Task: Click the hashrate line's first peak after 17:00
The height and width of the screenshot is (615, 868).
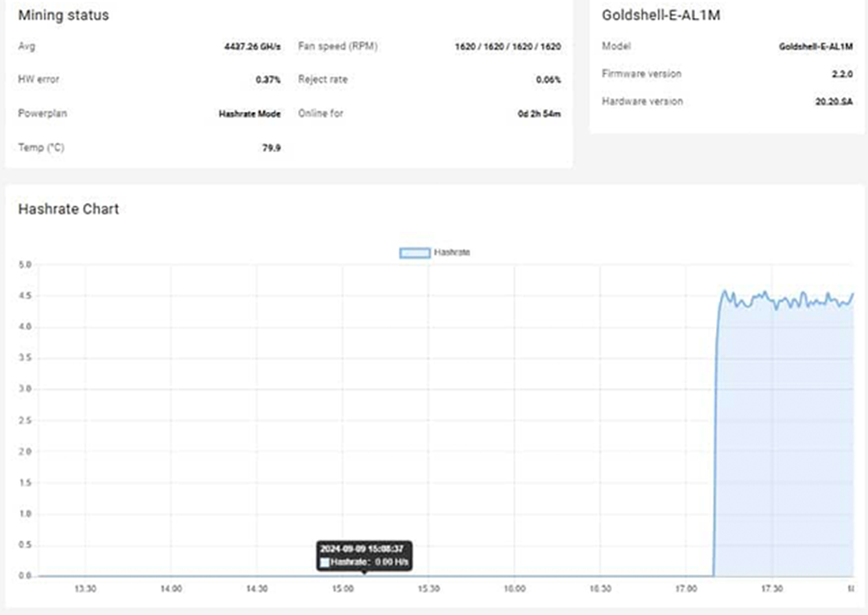Action: pos(725,292)
